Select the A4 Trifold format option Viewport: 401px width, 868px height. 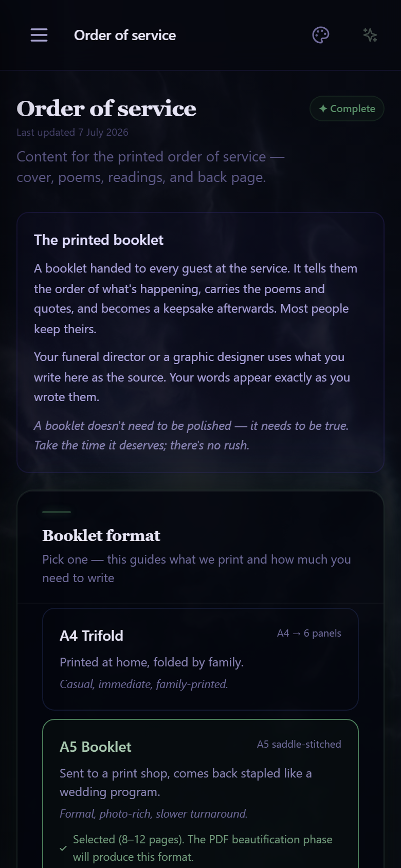point(200,659)
